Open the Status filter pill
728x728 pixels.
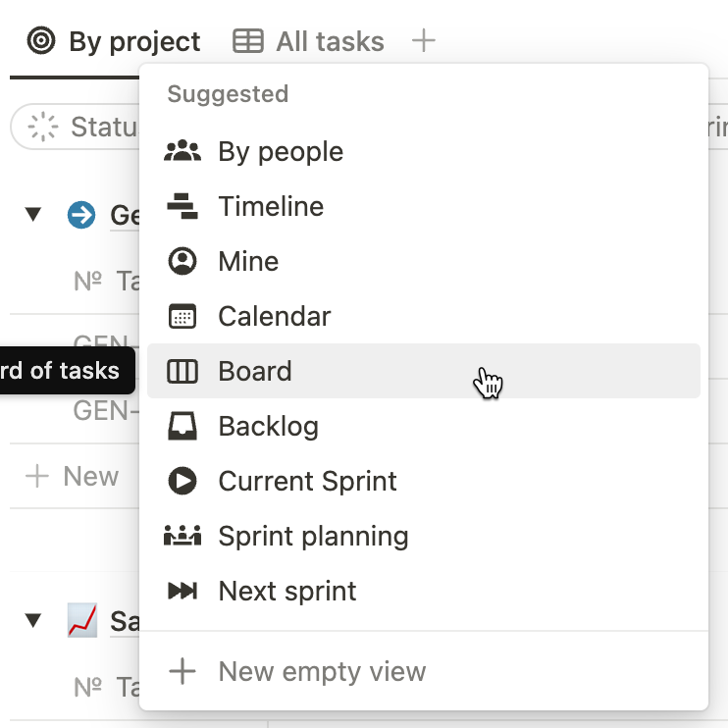pyautogui.click(x=76, y=127)
